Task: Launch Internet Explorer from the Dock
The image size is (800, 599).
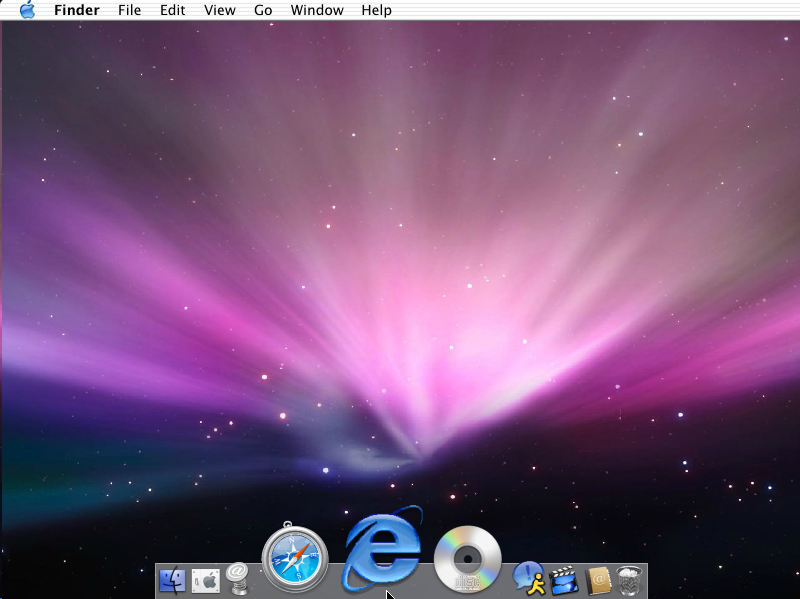Action: click(382, 548)
